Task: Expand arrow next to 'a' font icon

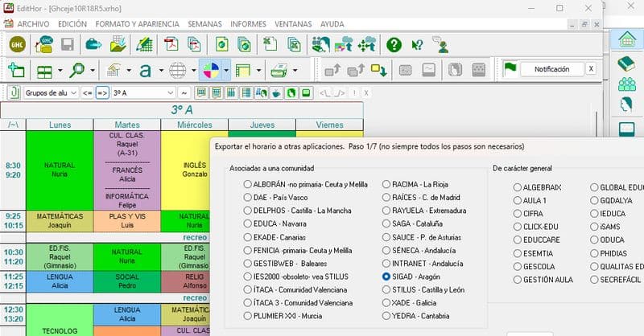Action: click(161, 71)
